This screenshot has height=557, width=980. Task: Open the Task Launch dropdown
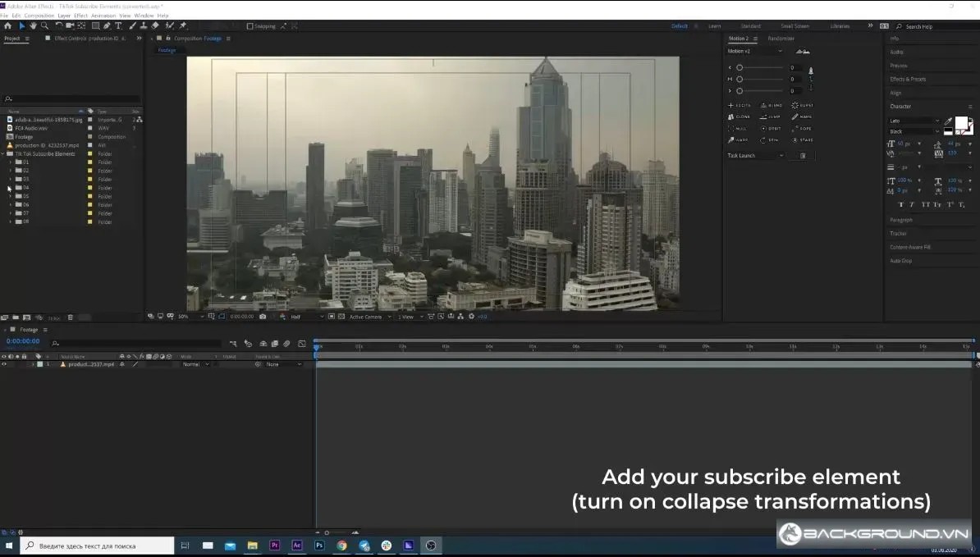[755, 156]
